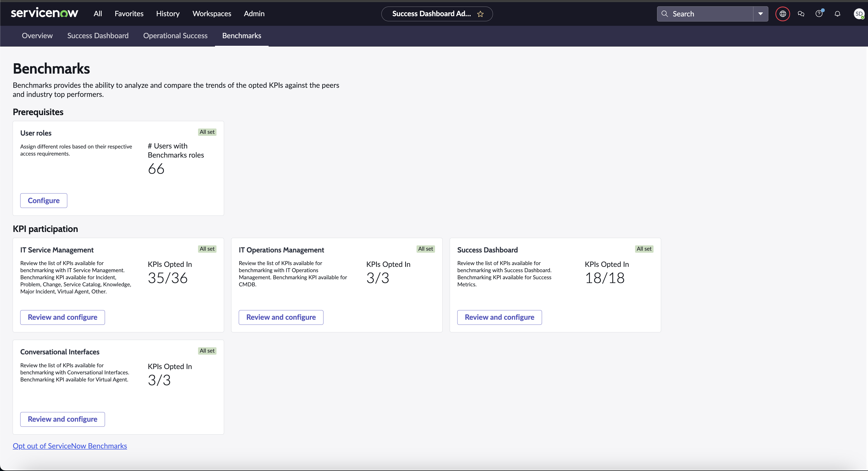This screenshot has height=471, width=868.
Task: Switch to the Success Dashboard tab
Action: [x=98, y=36]
